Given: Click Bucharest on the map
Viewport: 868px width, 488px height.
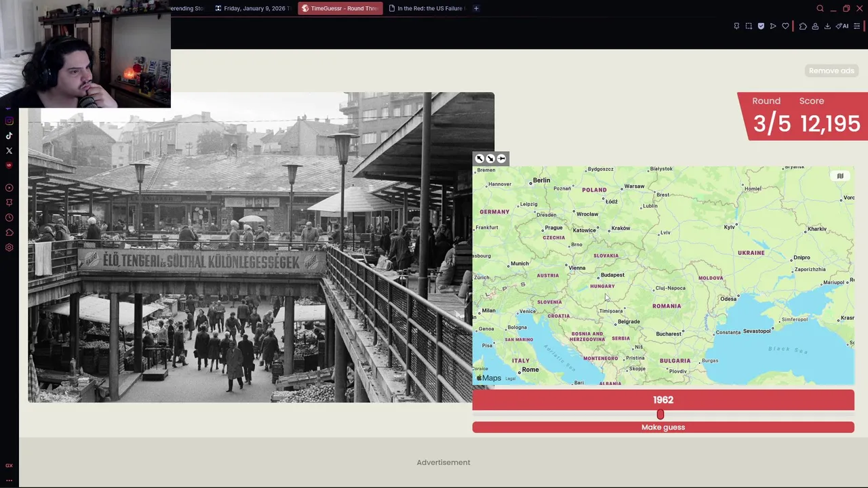Looking at the screenshot, I should point(668,333).
